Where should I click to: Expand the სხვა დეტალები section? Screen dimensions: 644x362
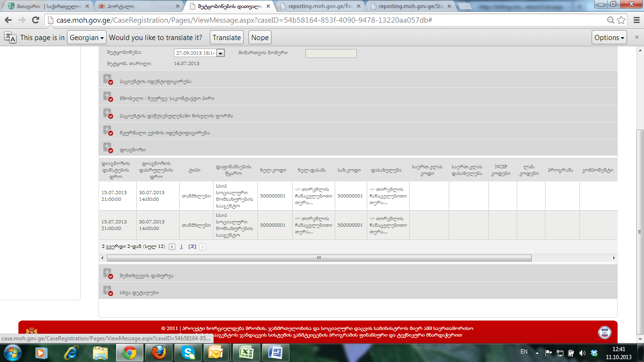(x=108, y=292)
